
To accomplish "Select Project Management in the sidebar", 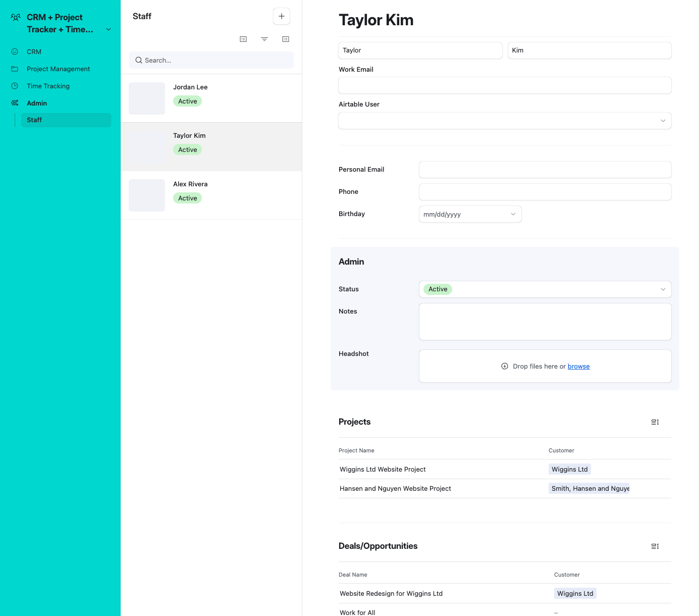I will [59, 69].
